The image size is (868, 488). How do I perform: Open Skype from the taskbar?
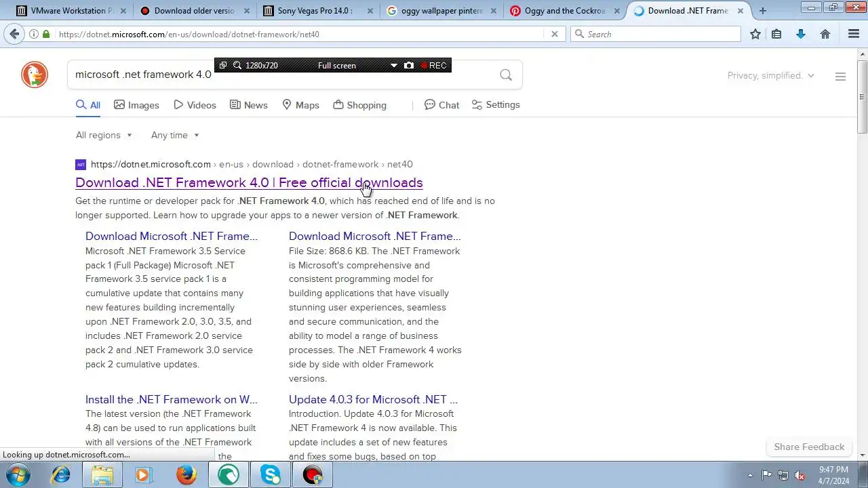(x=271, y=475)
